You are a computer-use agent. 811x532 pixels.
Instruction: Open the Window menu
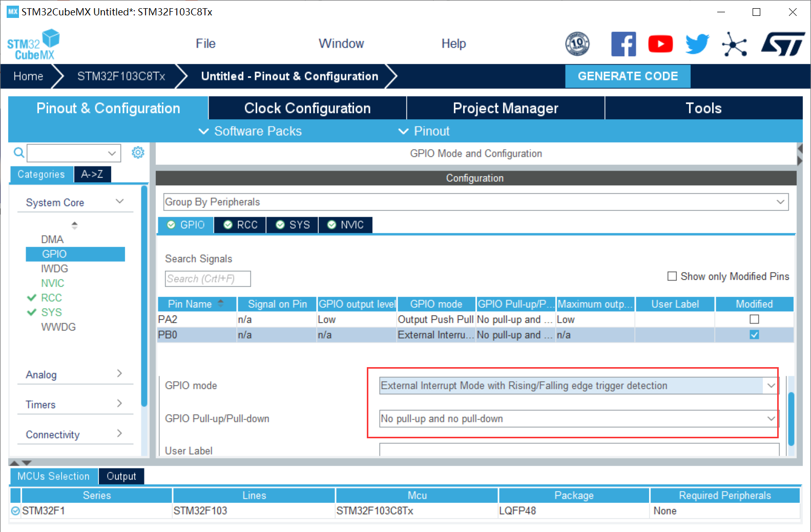(x=341, y=44)
